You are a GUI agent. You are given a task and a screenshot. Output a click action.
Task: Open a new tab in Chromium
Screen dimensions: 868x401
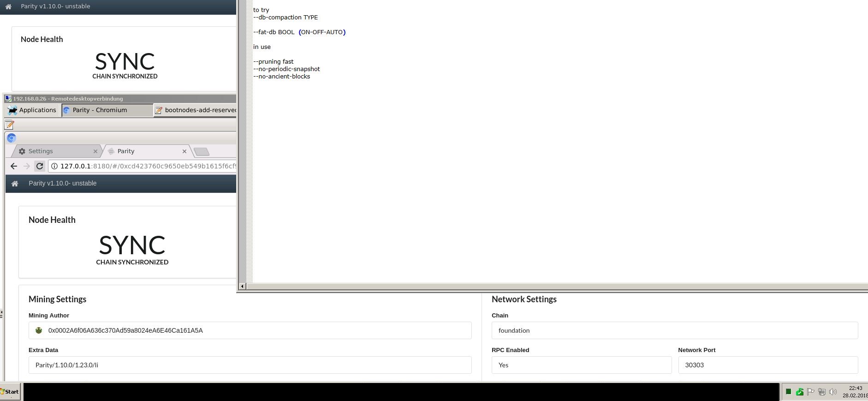click(202, 151)
